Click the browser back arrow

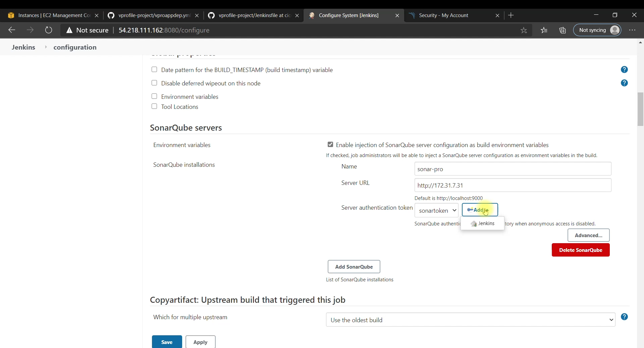(x=12, y=30)
